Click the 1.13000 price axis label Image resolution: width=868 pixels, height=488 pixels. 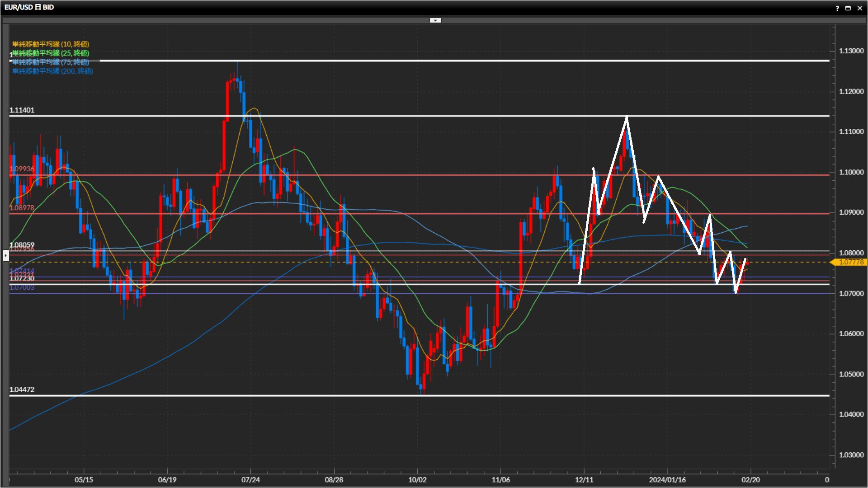click(851, 51)
